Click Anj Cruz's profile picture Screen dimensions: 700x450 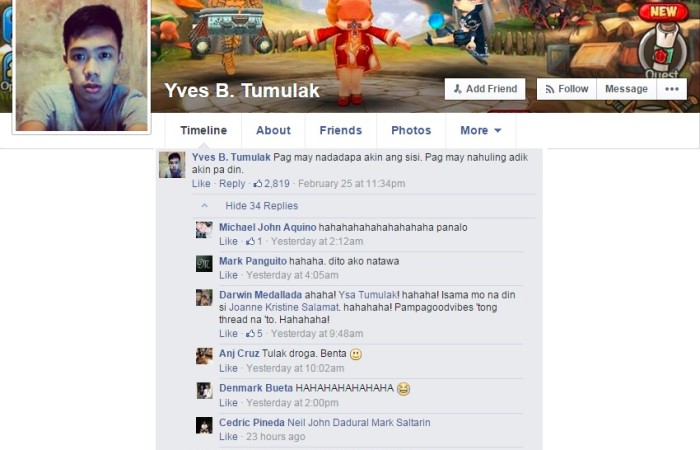point(204,356)
